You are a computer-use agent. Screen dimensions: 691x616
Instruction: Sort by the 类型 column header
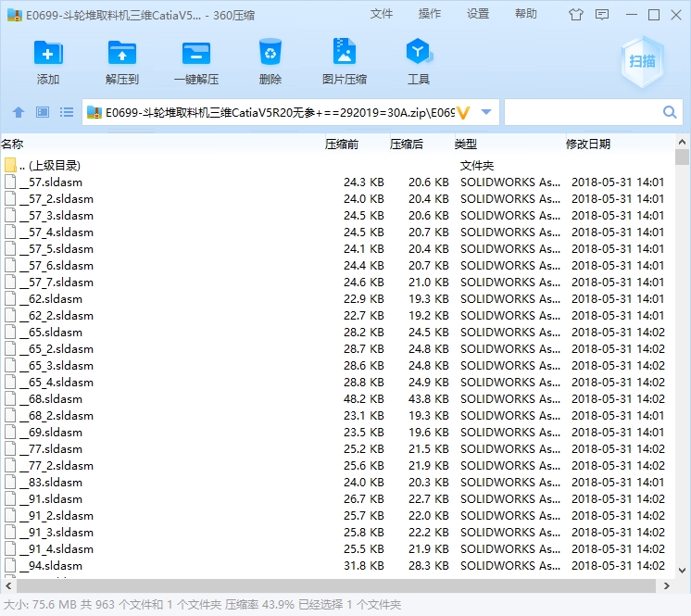(466, 145)
